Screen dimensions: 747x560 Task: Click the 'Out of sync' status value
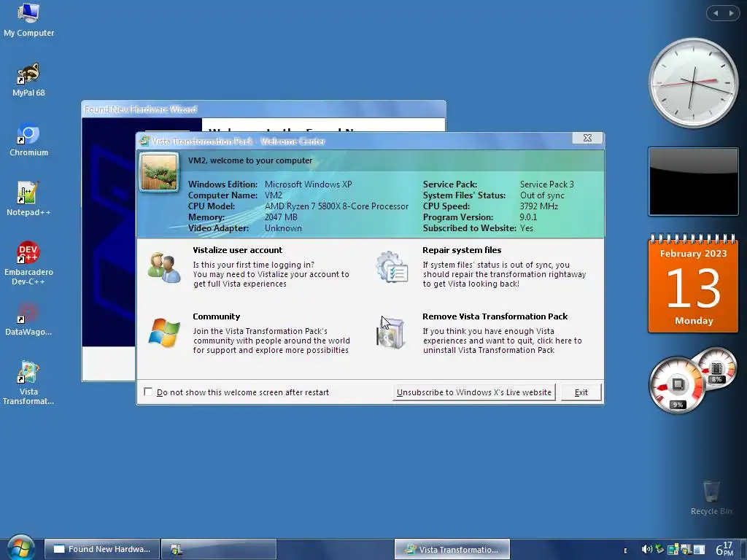[x=542, y=195]
